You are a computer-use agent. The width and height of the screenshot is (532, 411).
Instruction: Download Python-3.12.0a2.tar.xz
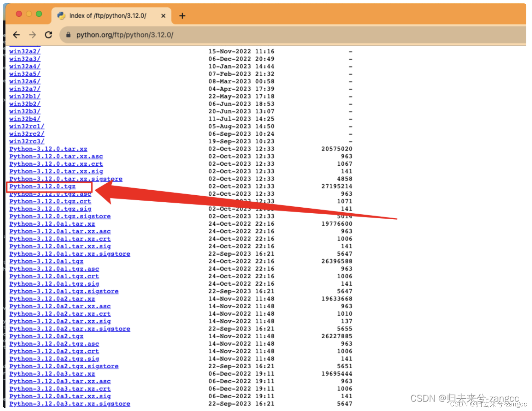point(52,299)
